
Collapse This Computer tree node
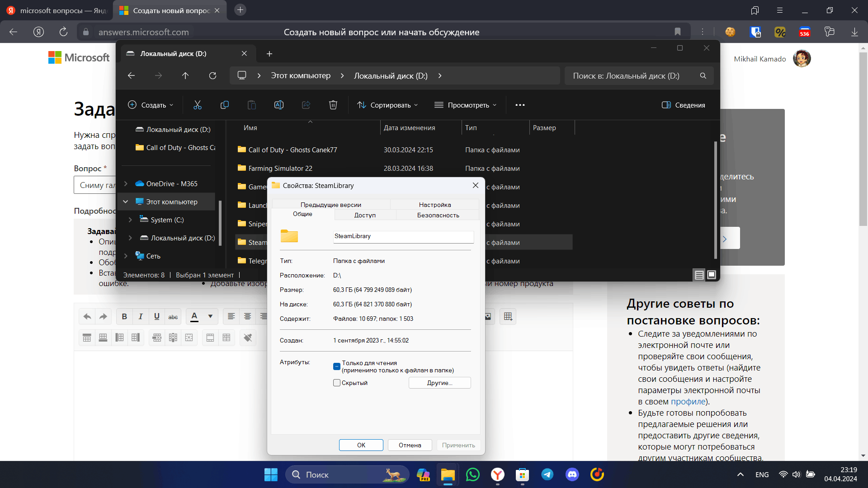coord(126,202)
